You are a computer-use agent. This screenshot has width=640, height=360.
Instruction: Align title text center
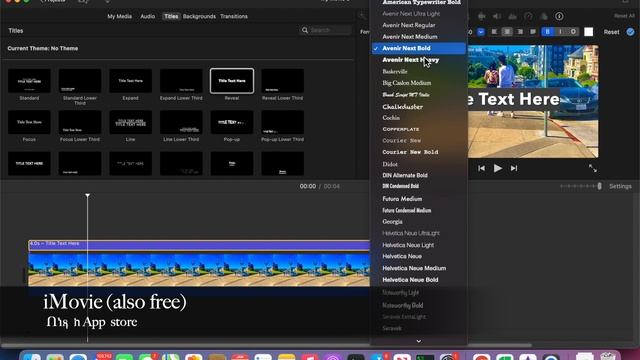[x=507, y=32]
